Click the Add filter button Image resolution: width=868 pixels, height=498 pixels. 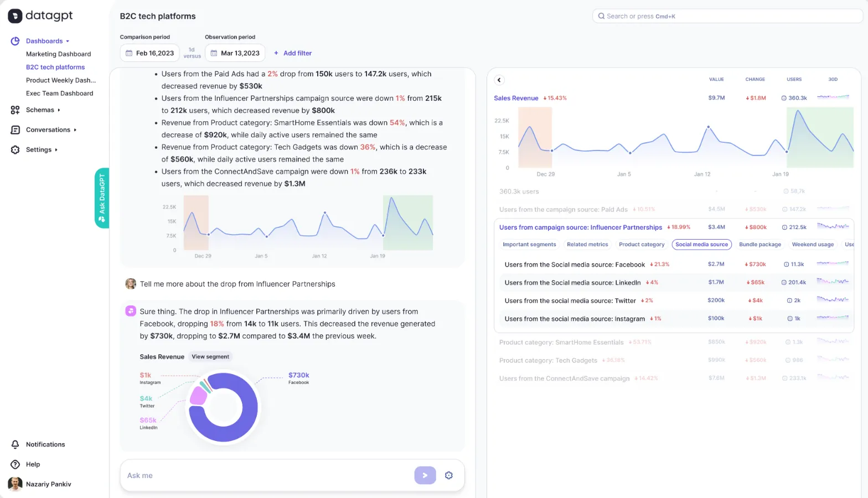293,53
